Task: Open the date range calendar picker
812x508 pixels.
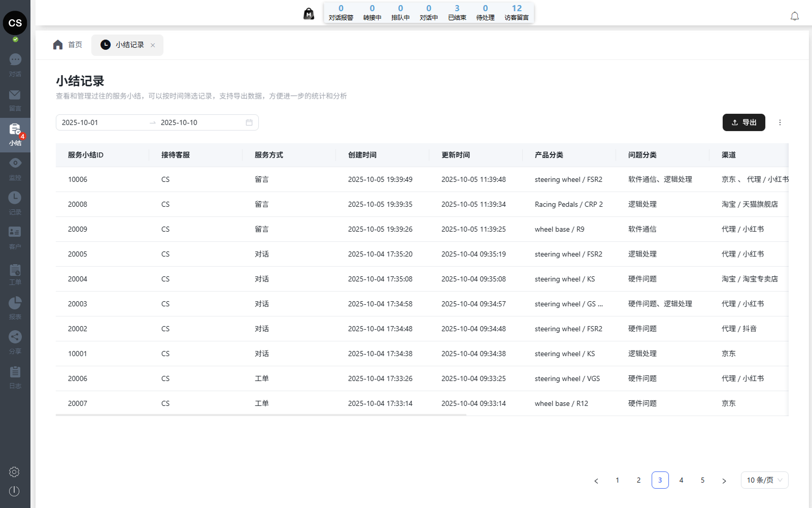Action: [249, 122]
